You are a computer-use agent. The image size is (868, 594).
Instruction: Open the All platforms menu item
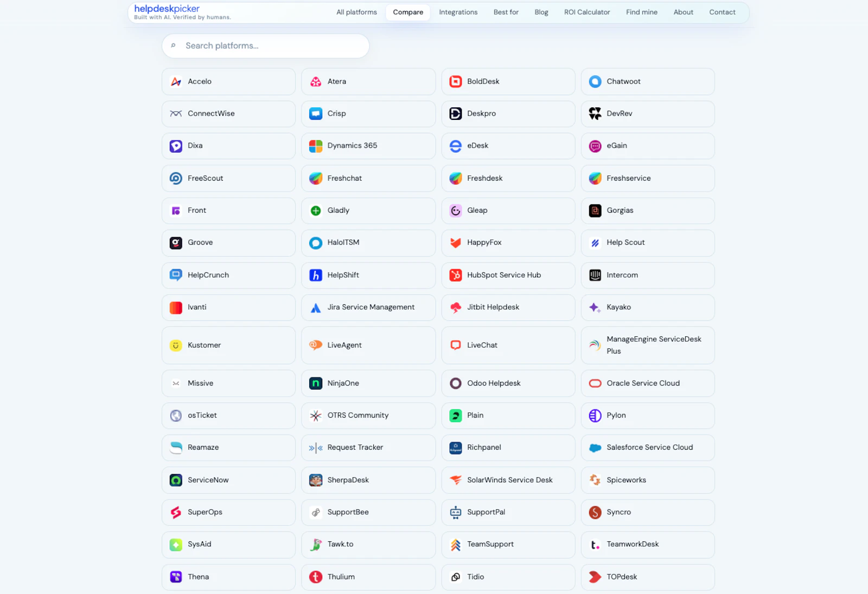pos(356,12)
